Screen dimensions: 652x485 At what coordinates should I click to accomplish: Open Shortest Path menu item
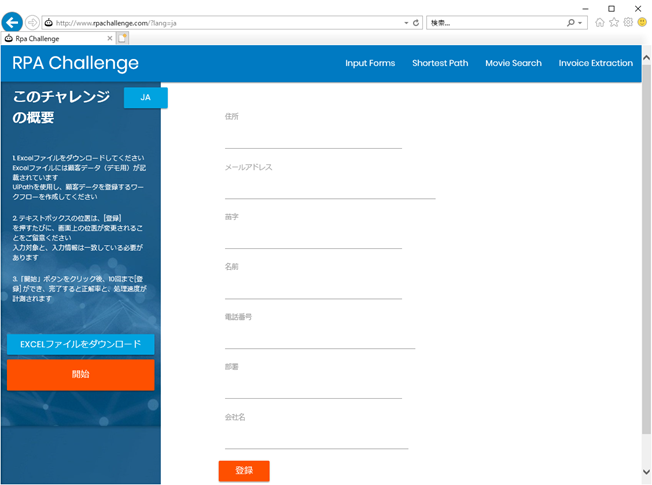point(440,63)
